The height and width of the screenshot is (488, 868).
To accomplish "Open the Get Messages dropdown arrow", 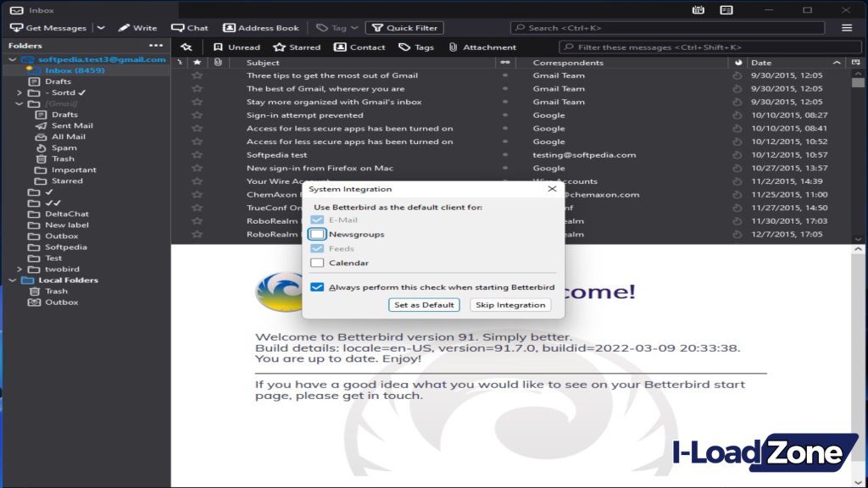I will coord(101,28).
